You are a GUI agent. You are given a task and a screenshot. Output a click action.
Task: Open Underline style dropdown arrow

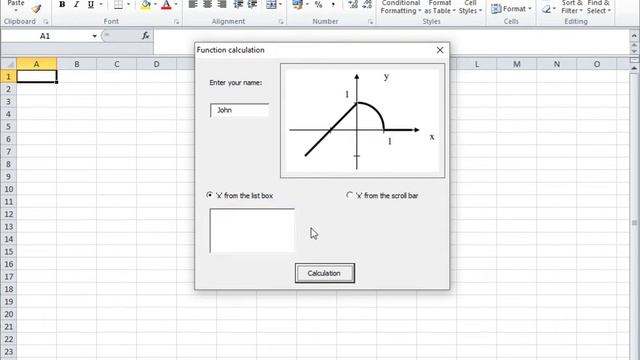(x=101, y=4)
